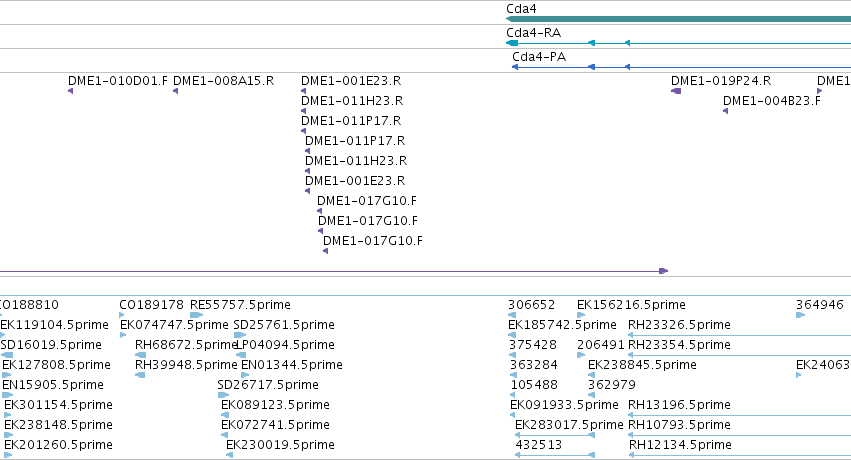
Task: Select EST RH12134.5prime
Action: click(x=680, y=445)
